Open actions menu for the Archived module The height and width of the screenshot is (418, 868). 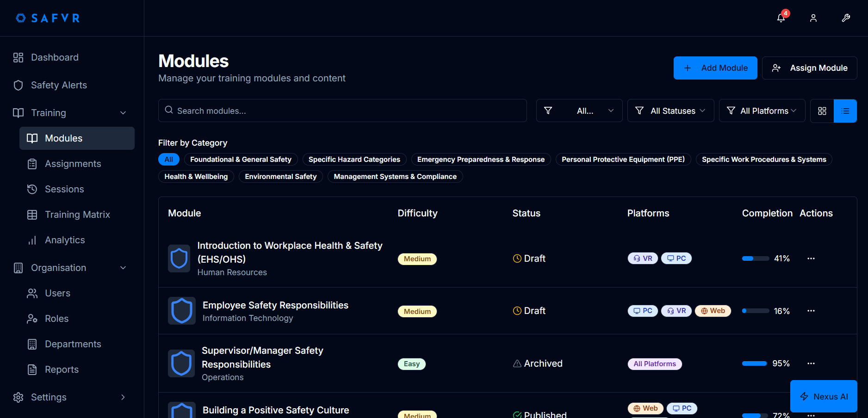(x=811, y=363)
